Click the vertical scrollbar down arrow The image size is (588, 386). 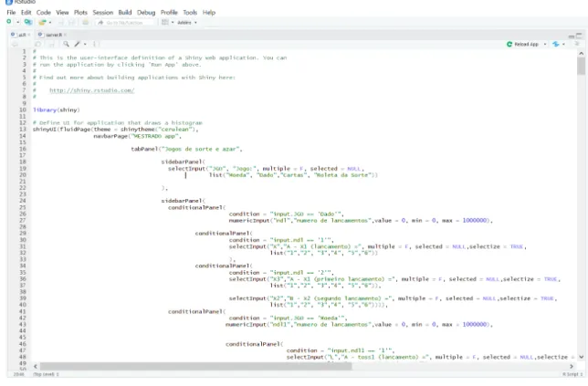point(581,357)
